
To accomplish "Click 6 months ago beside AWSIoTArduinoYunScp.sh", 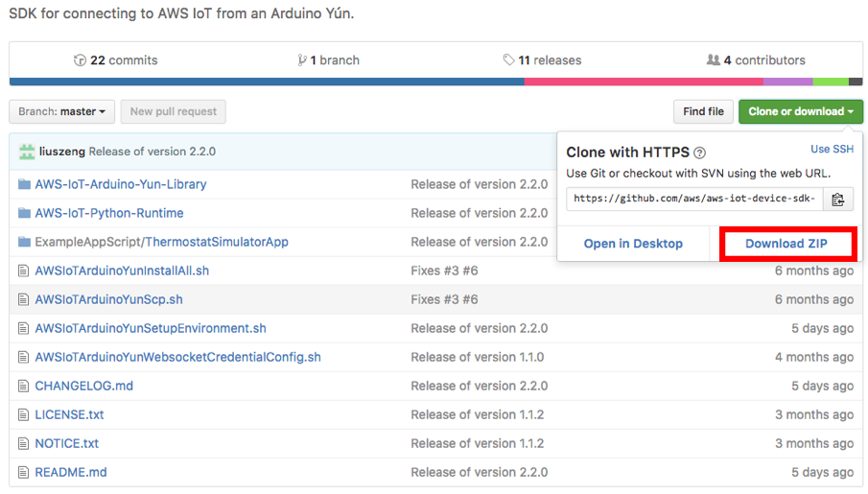I will [814, 299].
